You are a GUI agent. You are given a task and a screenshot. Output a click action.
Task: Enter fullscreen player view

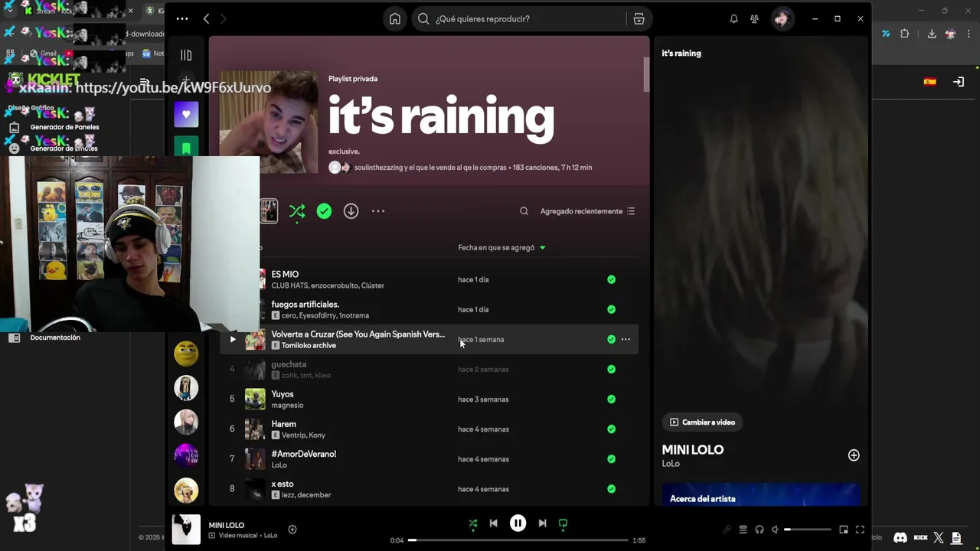[x=860, y=530]
